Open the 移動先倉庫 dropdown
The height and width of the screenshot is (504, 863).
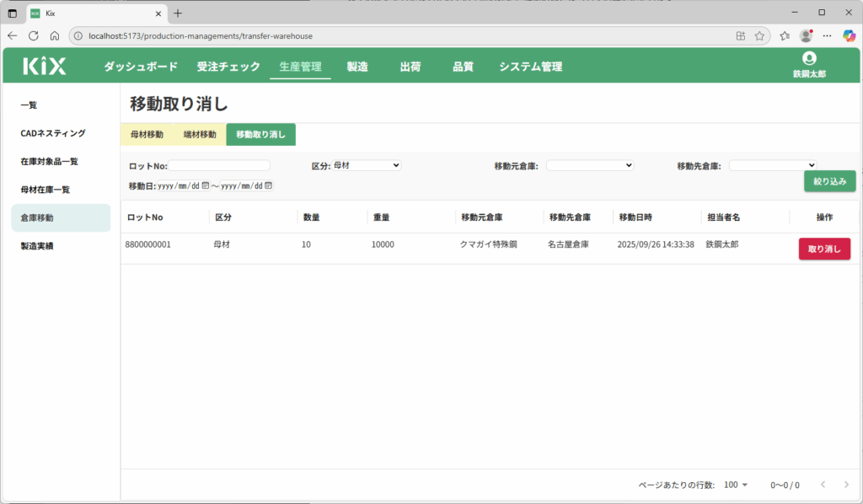pos(772,166)
